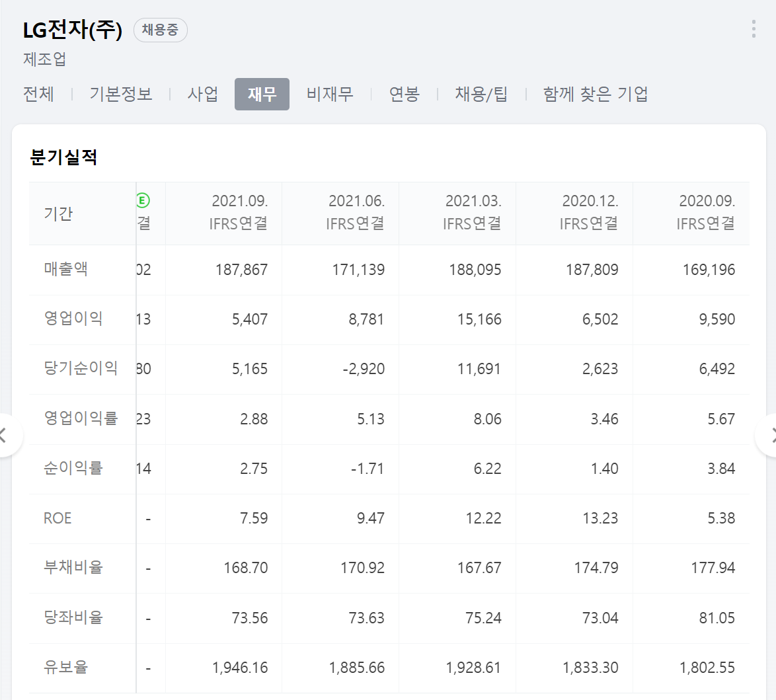Click the 영업이익률 row label

pos(81,418)
